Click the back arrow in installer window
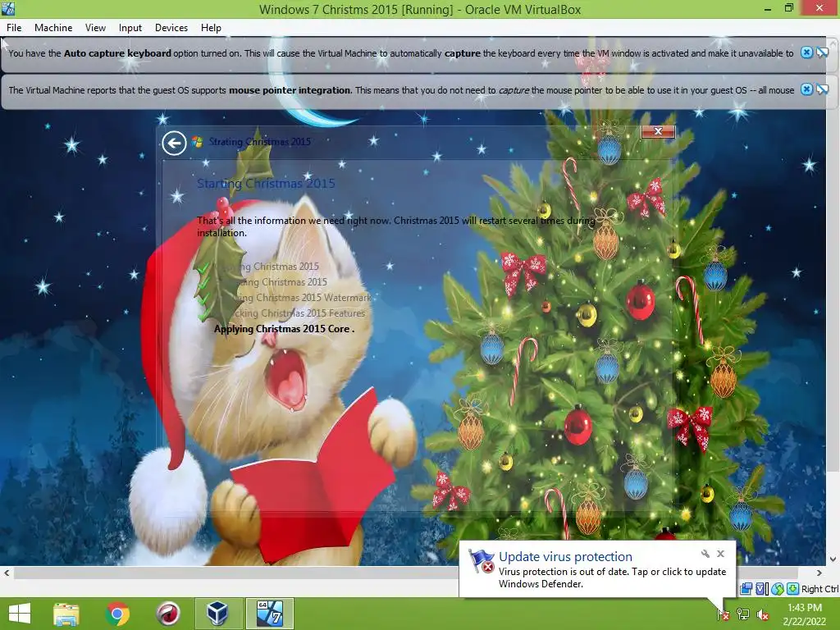Screen dimensions: 840x630 pos(174,143)
